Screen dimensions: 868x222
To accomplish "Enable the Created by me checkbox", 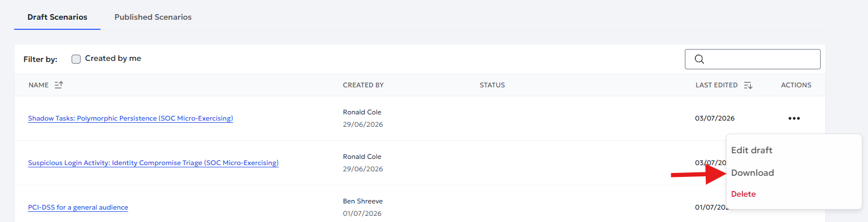I will point(76,59).
